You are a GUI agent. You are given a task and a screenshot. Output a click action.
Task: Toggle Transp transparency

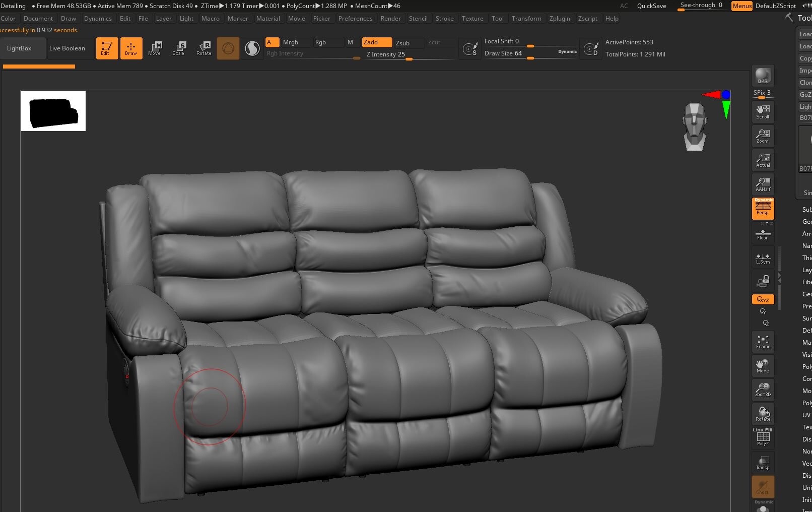[762, 462]
